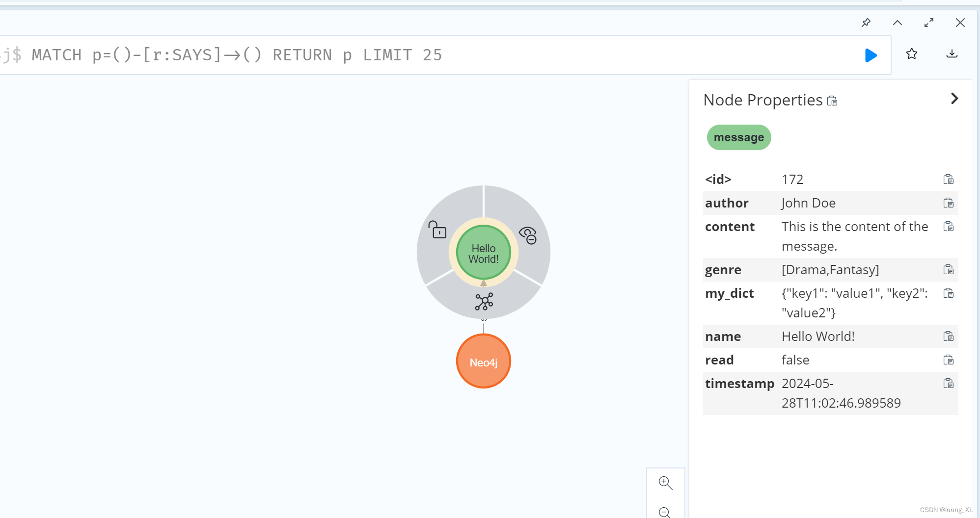Click the my_dict JSON value
The height and width of the screenshot is (518, 980).
(x=855, y=303)
